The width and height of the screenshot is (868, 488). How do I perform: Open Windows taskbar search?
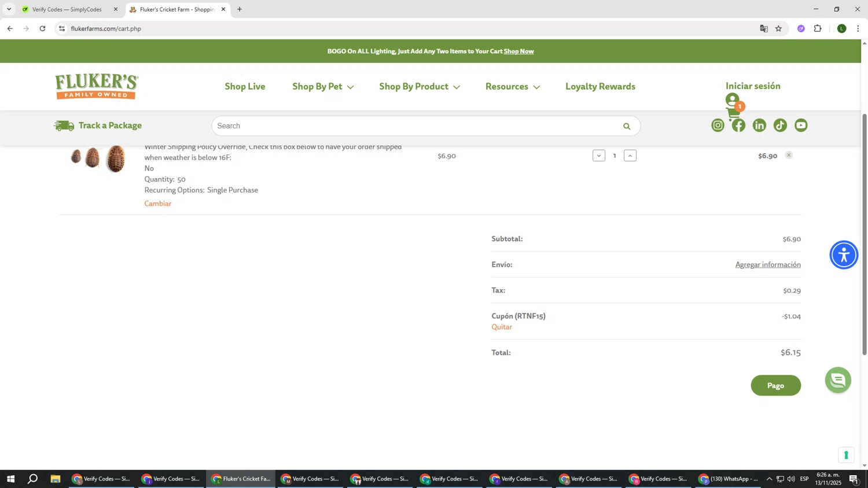pyautogui.click(x=33, y=479)
